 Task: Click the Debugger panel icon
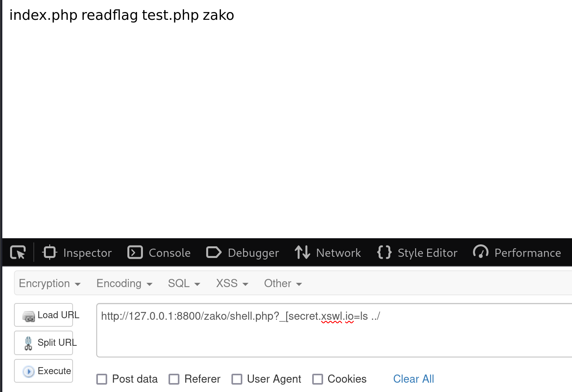tap(214, 253)
